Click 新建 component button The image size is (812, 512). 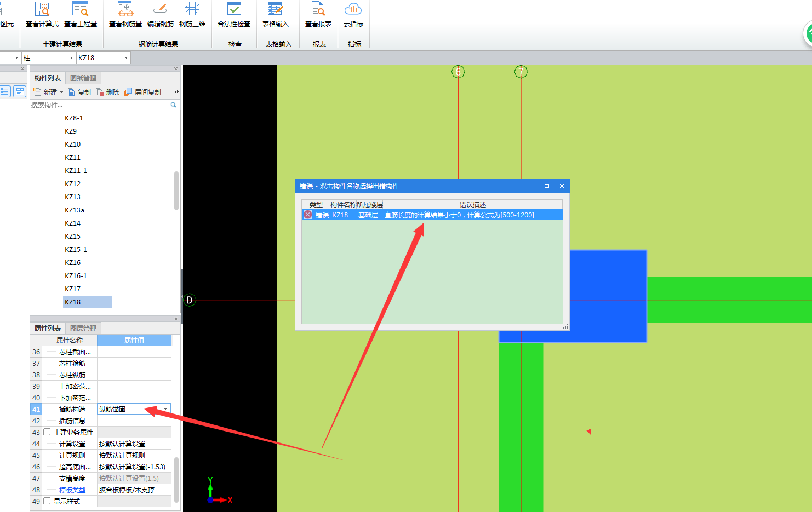(x=45, y=92)
